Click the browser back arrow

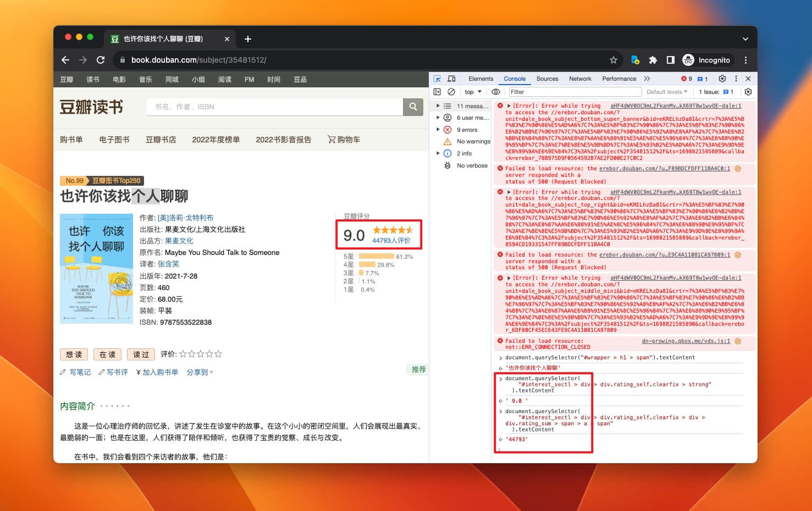click(65, 60)
